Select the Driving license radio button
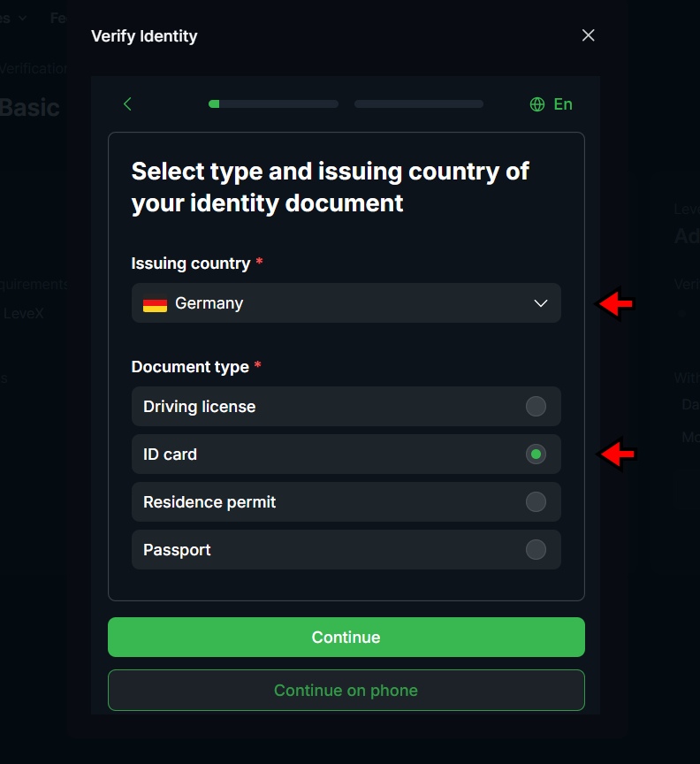 coord(535,406)
